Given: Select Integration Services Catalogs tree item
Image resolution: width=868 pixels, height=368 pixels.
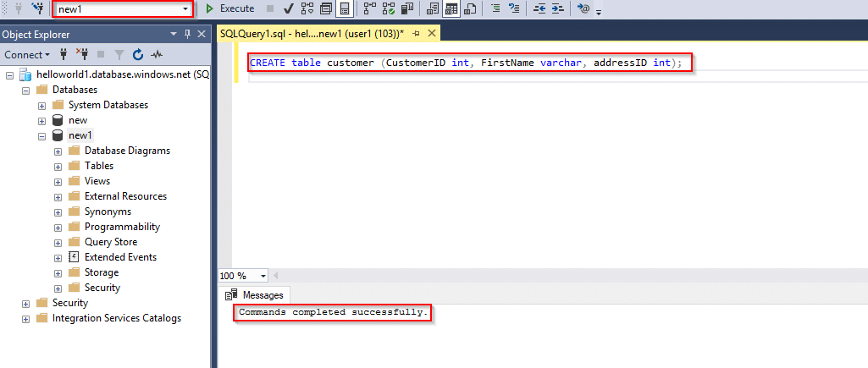Looking at the screenshot, I should tap(117, 317).
